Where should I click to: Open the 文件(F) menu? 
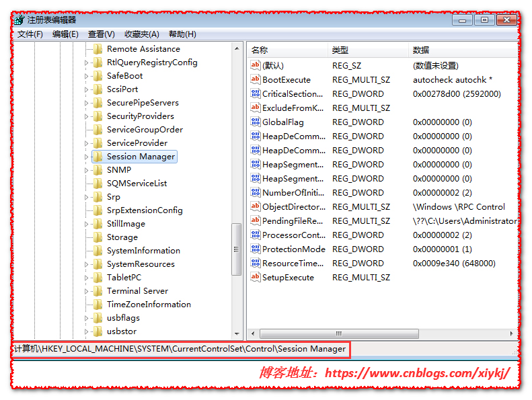click(30, 34)
